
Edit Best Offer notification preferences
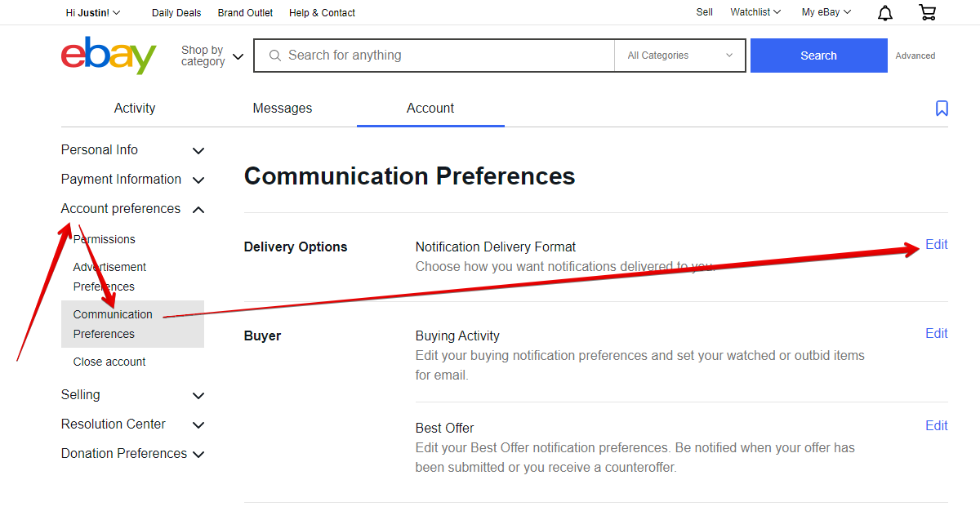point(937,426)
